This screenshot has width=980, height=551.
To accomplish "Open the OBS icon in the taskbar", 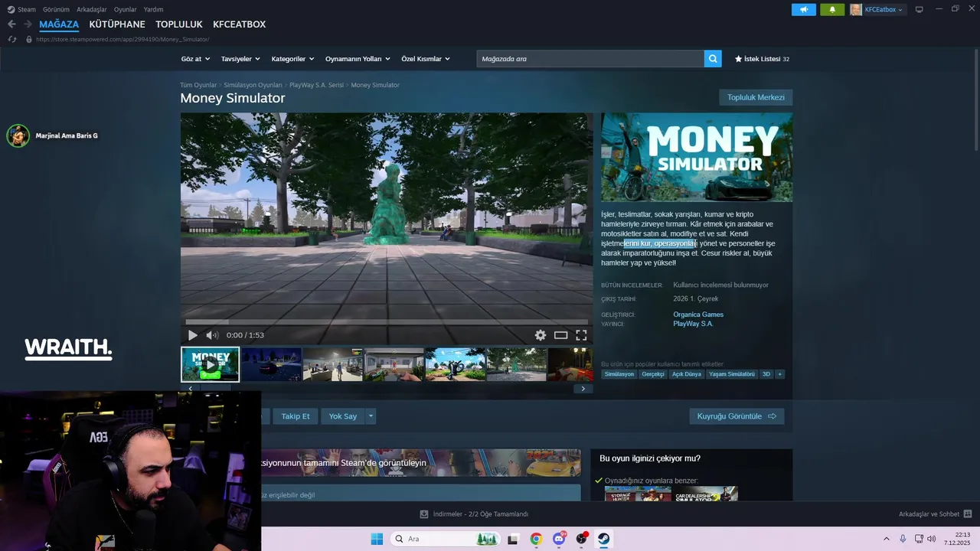I will click(581, 539).
